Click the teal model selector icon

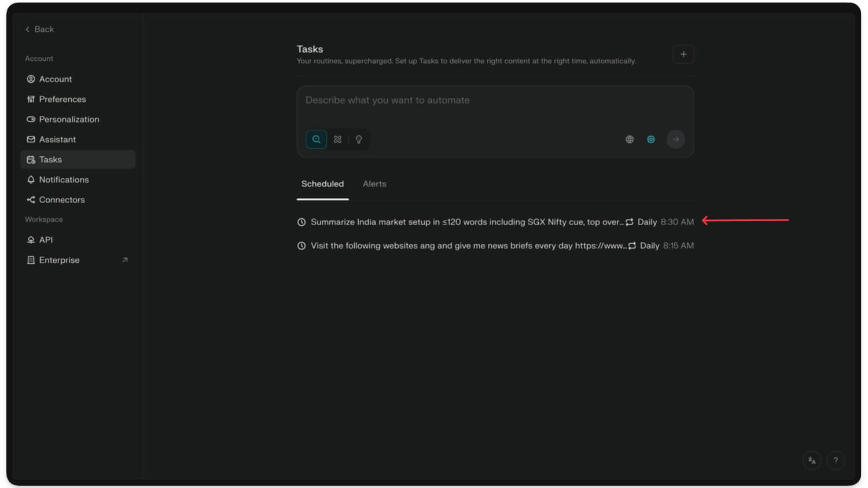pyautogui.click(x=651, y=139)
